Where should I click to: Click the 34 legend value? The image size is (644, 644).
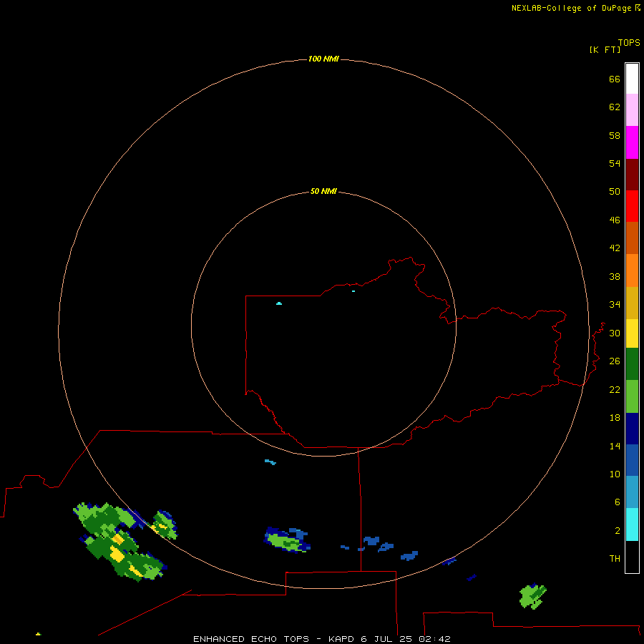pyautogui.click(x=615, y=304)
